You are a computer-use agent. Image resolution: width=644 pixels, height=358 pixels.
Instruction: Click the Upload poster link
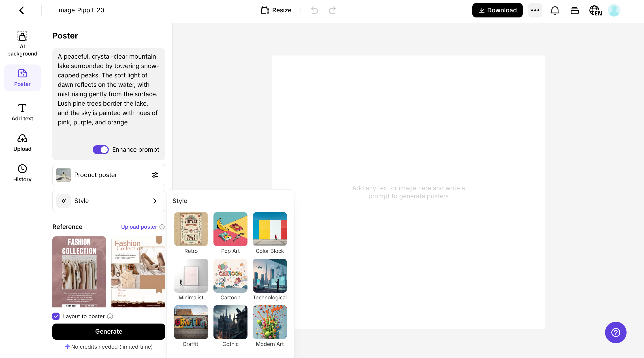point(139,227)
